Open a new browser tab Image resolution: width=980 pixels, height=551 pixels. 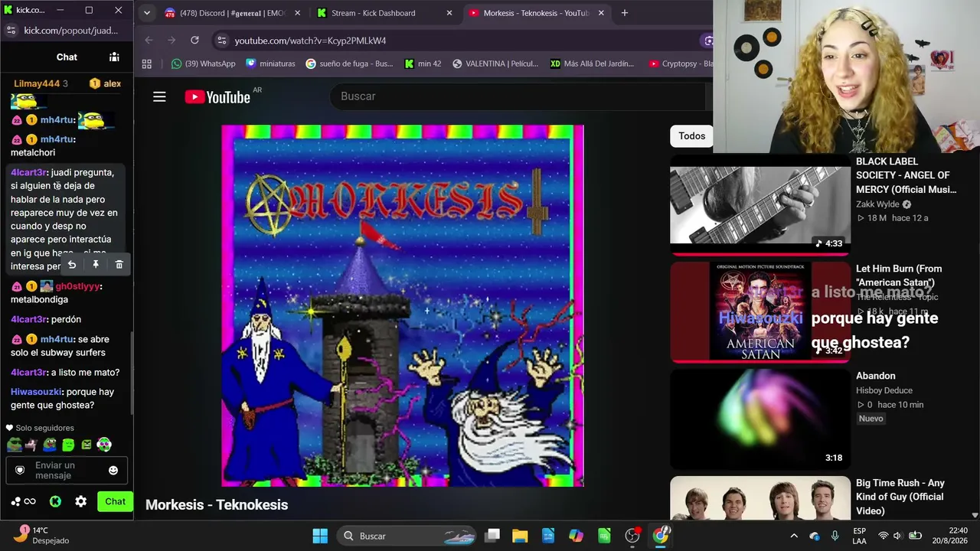pyautogui.click(x=625, y=13)
